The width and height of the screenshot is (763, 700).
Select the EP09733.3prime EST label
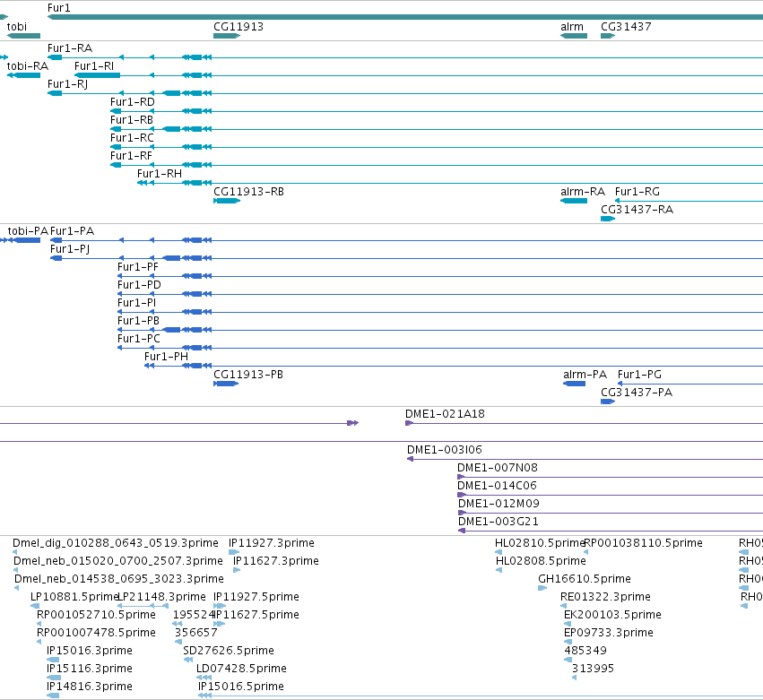point(609,634)
